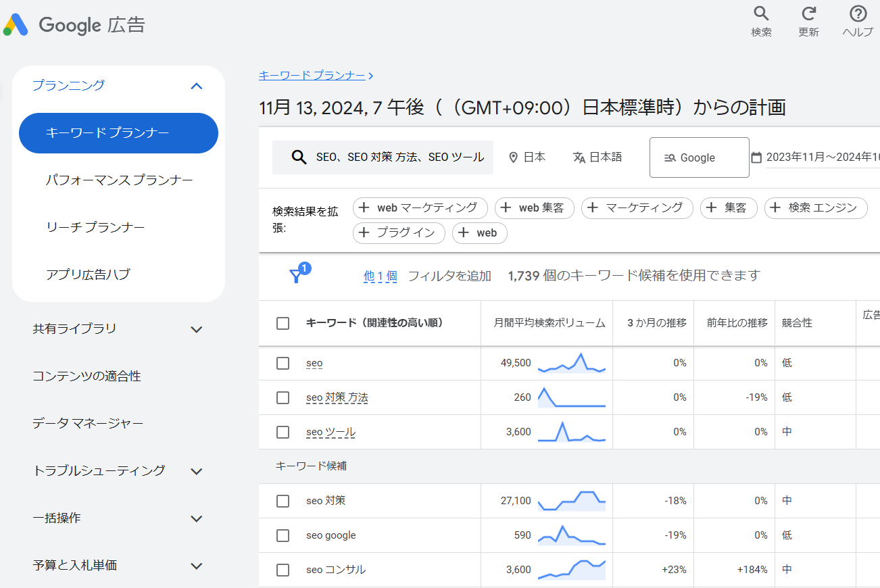Check the box for seo google
The height and width of the screenshot is (588, 880).
tap(283, 535)
